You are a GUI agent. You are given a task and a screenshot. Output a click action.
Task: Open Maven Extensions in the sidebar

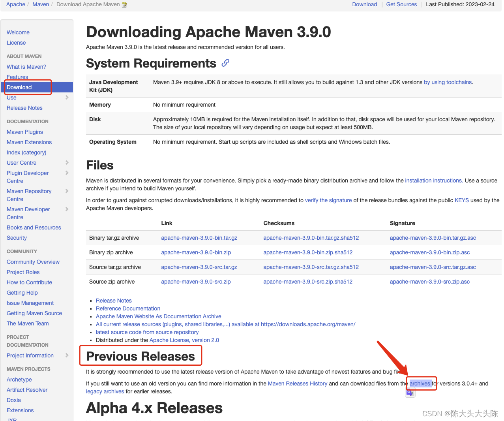pos(29,142)
